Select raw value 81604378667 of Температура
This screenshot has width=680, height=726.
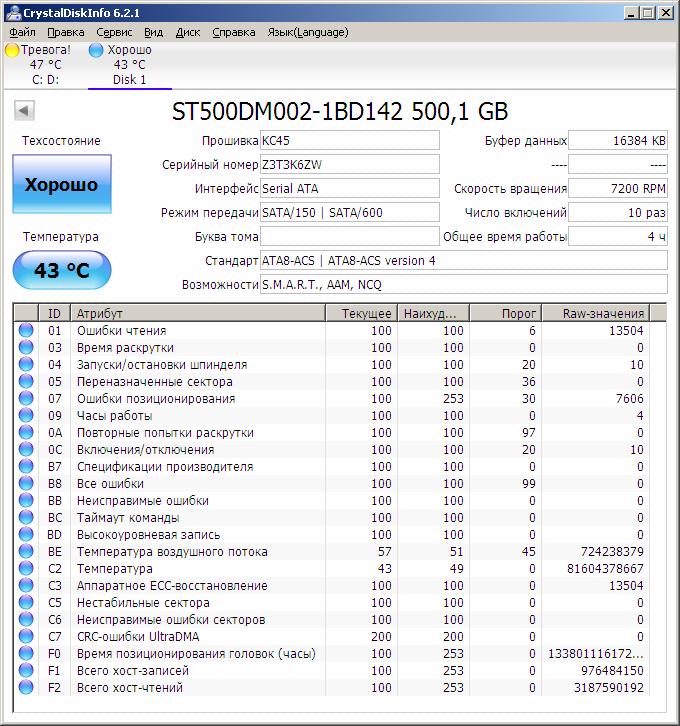pos(605,569)
